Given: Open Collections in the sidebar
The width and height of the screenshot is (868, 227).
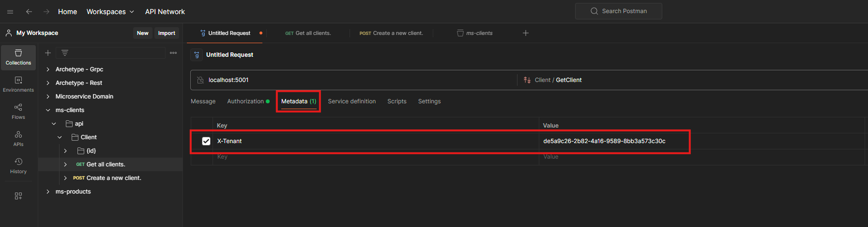Looking at the screenshot, I should coord(18,57).
